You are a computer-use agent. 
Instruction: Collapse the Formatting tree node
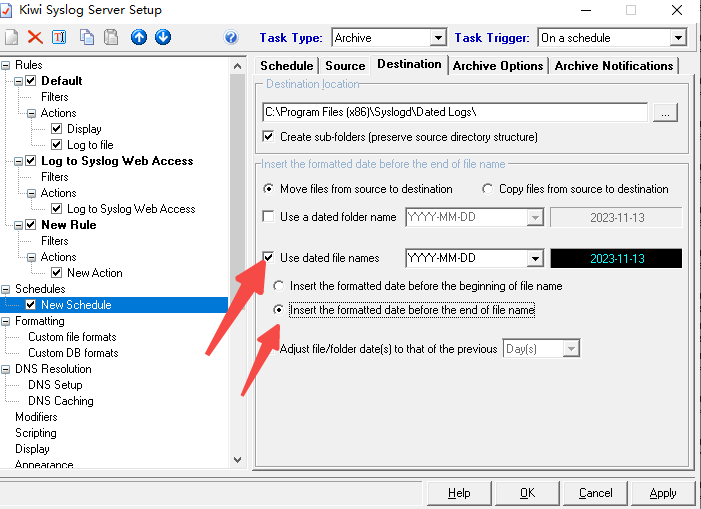click(5, 321)
